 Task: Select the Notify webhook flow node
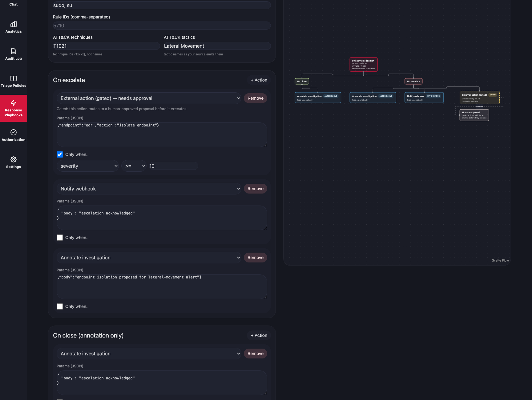tap(424, 98)
